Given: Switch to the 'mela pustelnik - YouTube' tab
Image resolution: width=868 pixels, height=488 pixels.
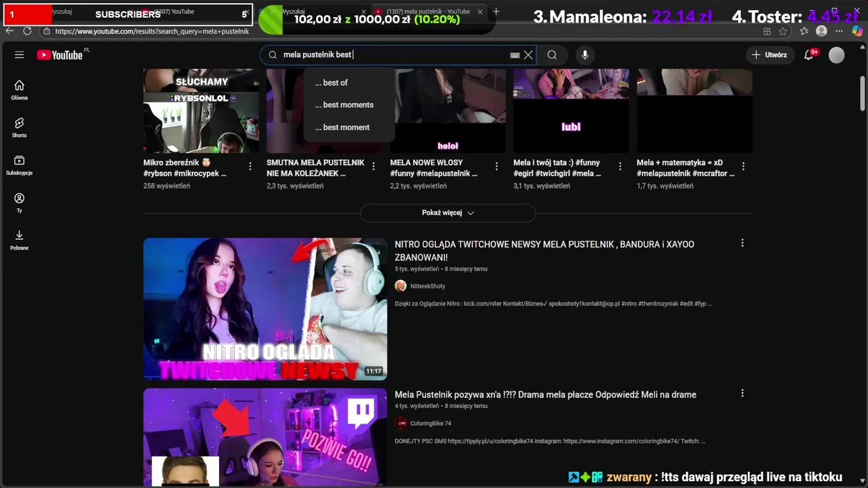Looking at the screenshot, I should coord(427,12).
